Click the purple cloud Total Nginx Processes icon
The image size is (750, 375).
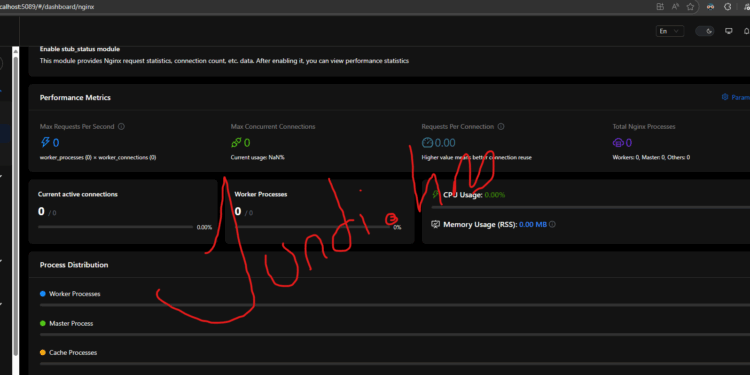[618, 143]
